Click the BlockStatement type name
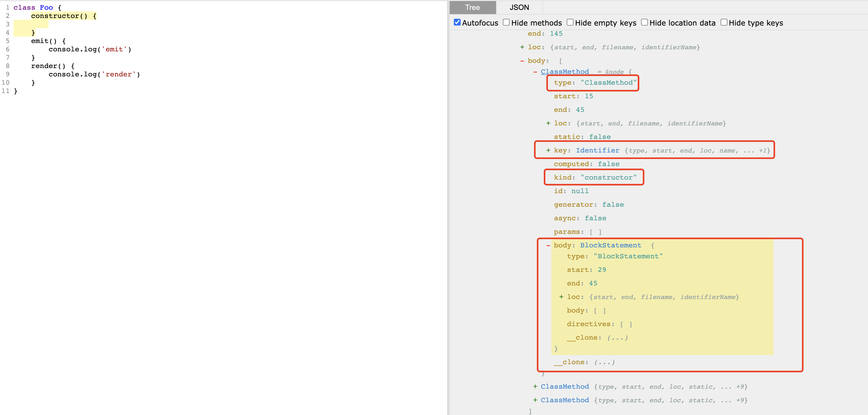Screen dimensions: 868x415 pyautogui.click(x=610, y=245)
